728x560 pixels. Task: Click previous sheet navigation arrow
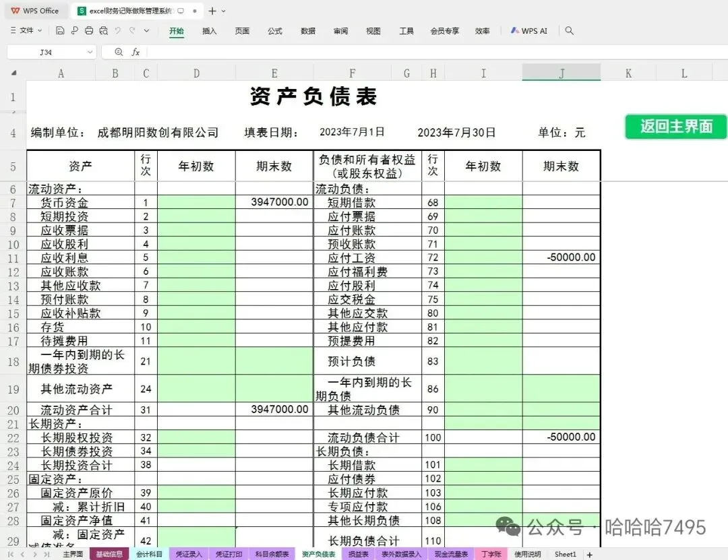(23, 555)
